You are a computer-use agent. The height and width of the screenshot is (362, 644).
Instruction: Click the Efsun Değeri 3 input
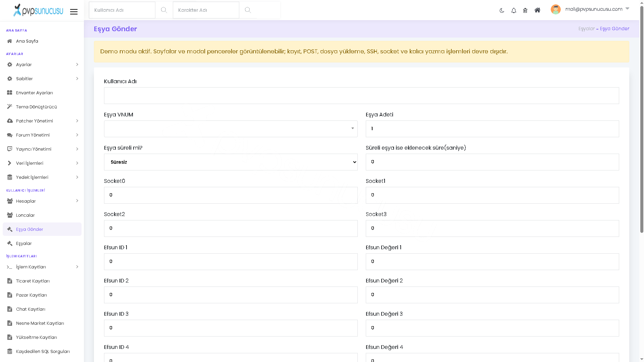click(492, 328)
